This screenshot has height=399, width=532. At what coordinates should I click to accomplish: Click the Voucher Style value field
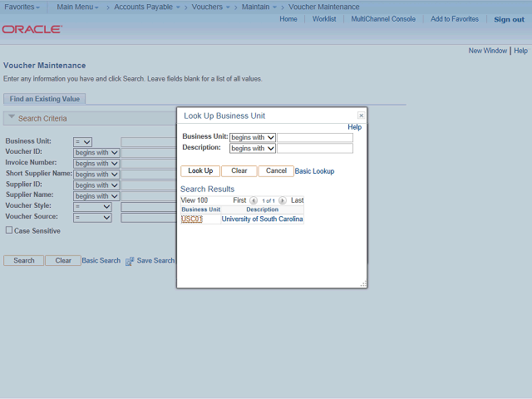coord(149,207)
